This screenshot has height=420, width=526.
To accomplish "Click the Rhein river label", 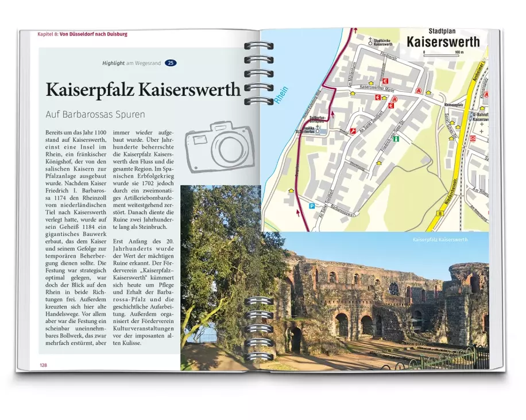I will (281, 94).
